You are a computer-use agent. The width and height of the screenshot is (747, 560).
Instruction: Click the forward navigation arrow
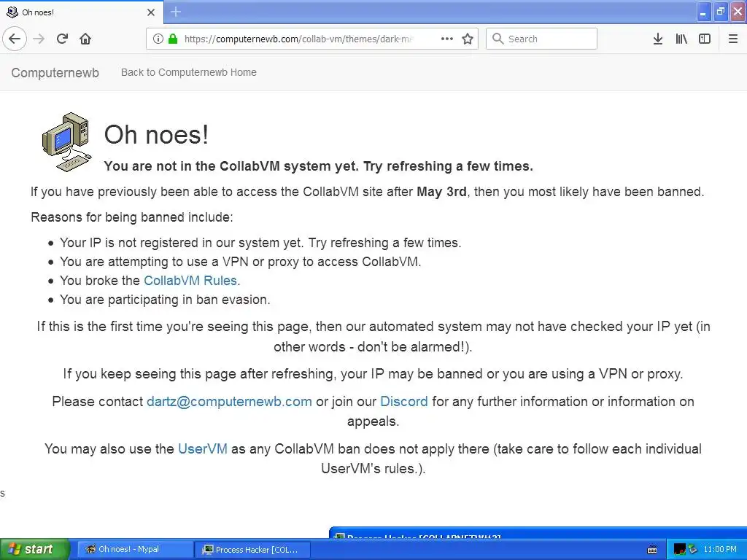[x=39, y=39]
